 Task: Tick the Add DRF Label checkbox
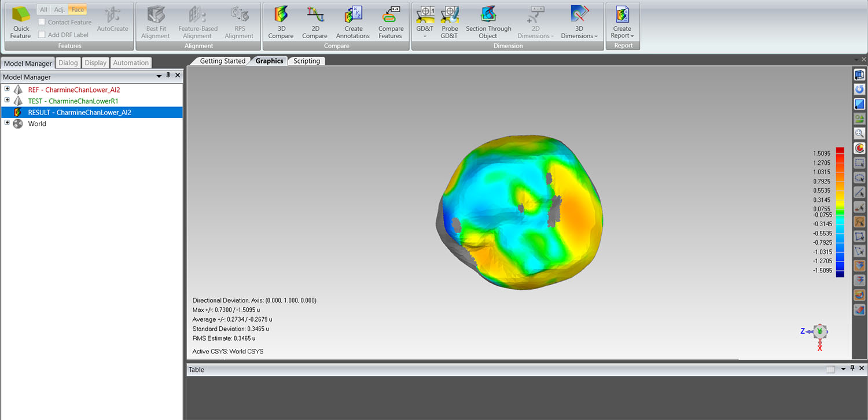pos(42,35)
